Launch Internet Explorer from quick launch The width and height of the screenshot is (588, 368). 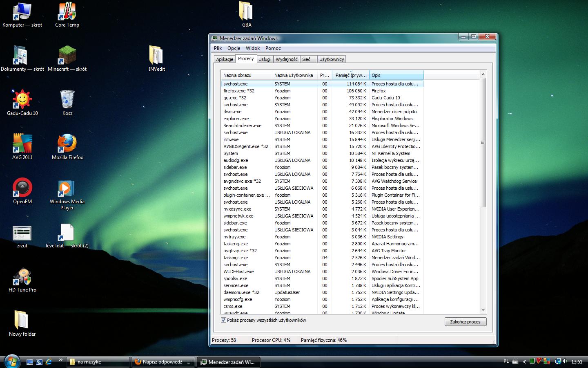click(49, 362)
